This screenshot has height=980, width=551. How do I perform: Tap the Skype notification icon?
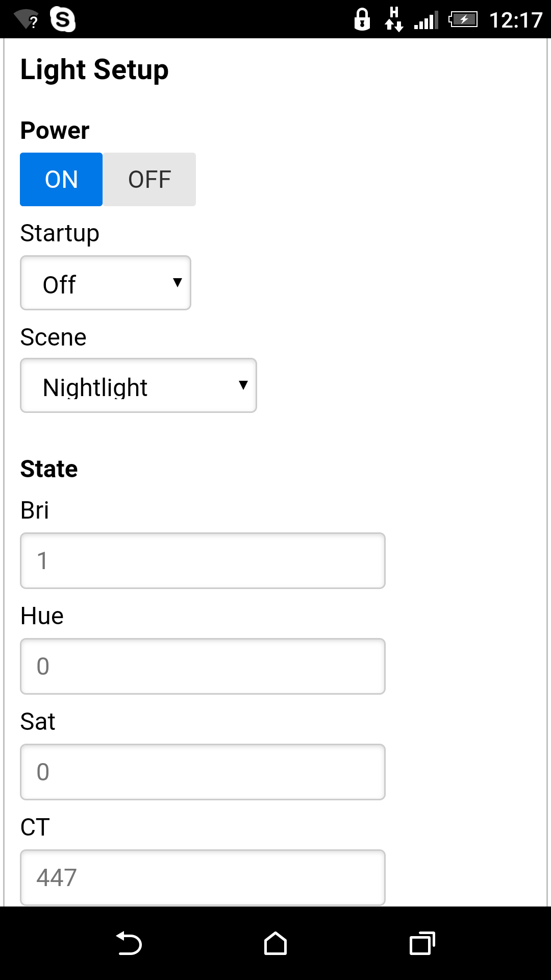(63, 20)
